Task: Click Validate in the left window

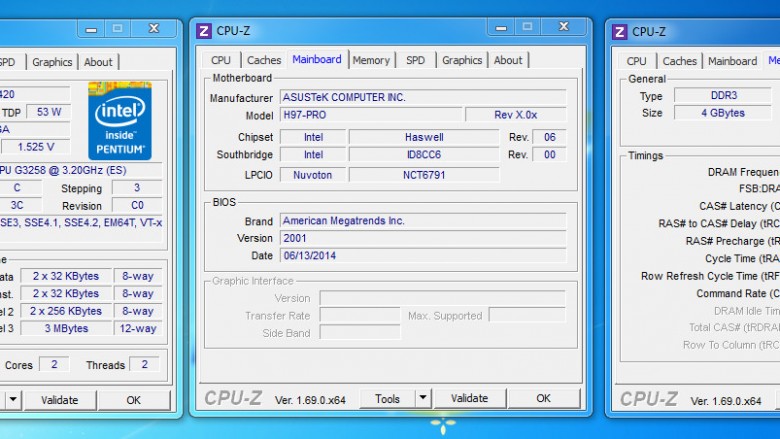Action: pos(60,400)
